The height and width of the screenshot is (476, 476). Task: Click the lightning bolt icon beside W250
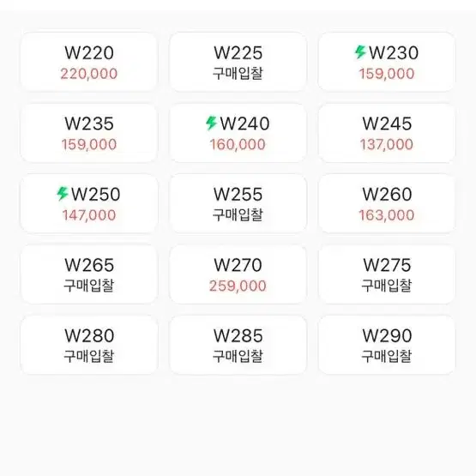(x=63, y=194)
